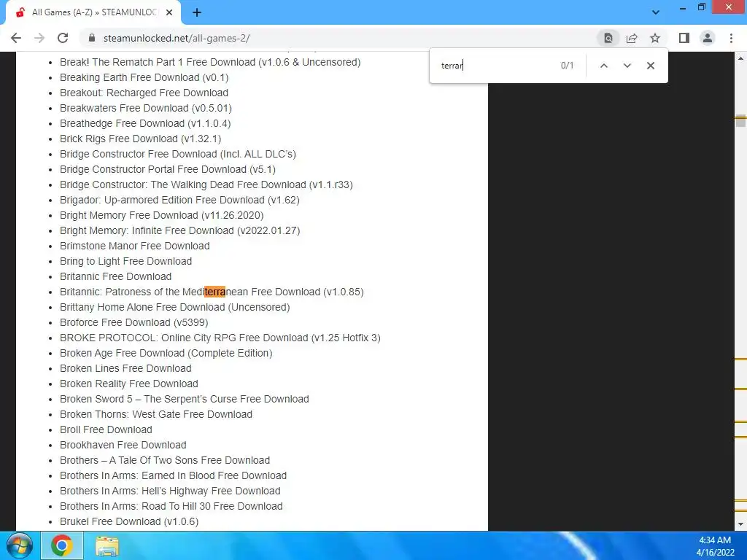Open Broken Sword 5 – The Serpent's Curse link
This screenshot has width=747, height=560.
pos(185,399)
